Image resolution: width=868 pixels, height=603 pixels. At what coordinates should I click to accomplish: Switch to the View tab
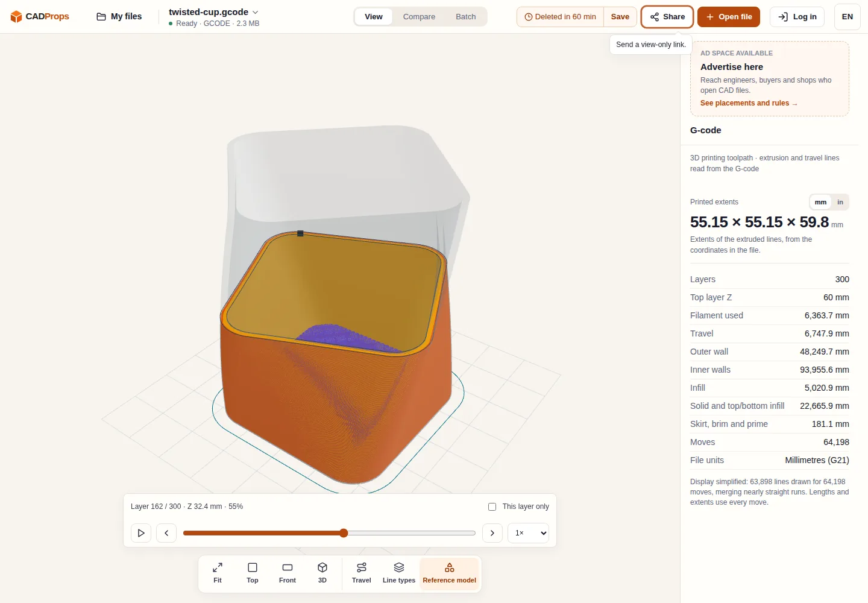pos(374,16)
